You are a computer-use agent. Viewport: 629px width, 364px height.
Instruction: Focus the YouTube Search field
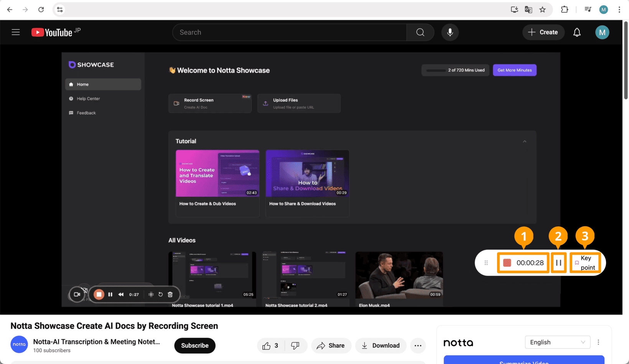point(290,32)
